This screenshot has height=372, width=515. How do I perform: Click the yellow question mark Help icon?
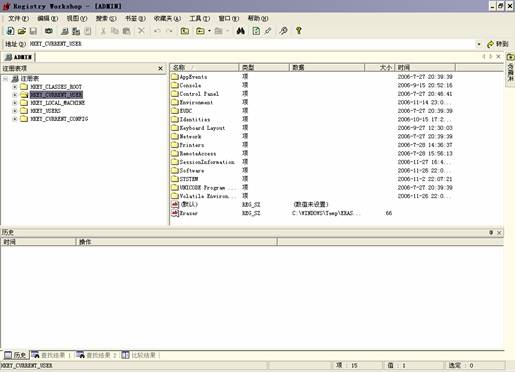299,31
